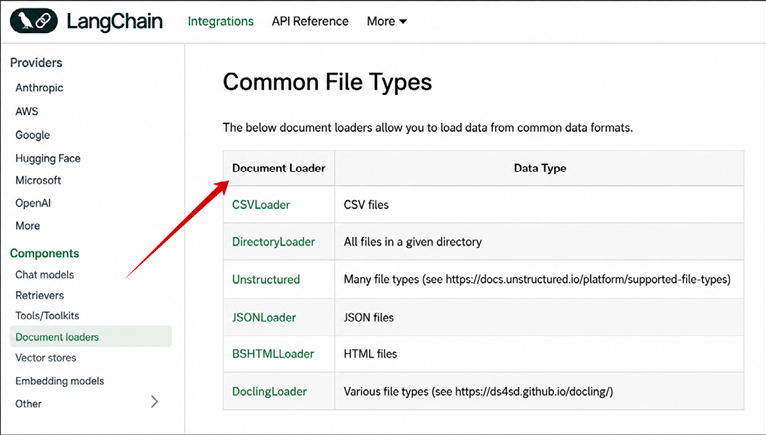The image size is (766, 435).
Task: Click the intro sentence about document loaders
Action: tap(428, 128)
